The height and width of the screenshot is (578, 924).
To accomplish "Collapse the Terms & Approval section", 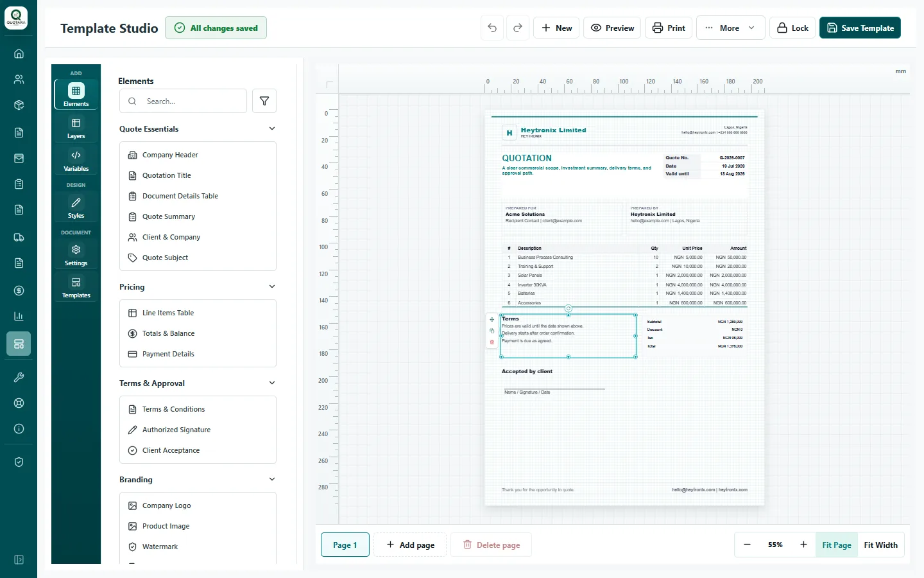I will click(272, 383).
